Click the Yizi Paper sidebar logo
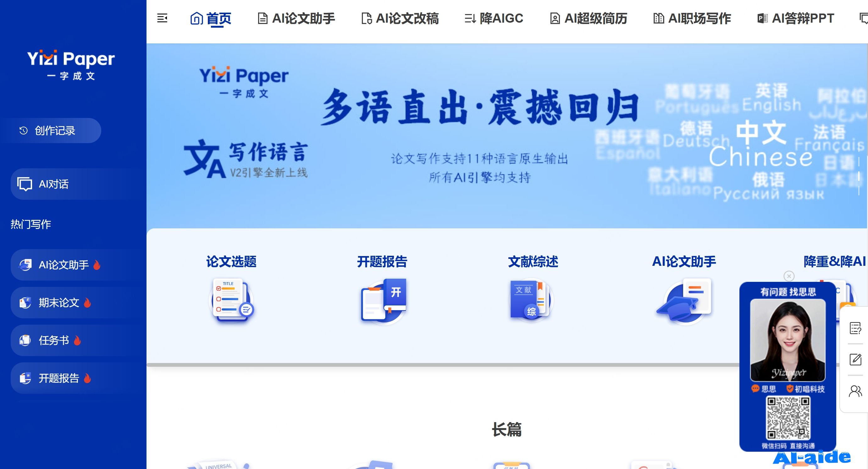 click(71, 65)
